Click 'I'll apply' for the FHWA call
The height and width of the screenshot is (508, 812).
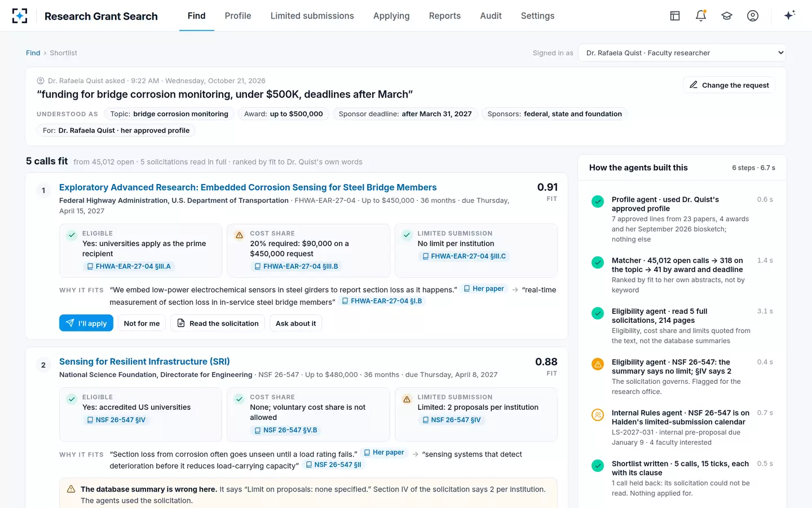(86, 323)
